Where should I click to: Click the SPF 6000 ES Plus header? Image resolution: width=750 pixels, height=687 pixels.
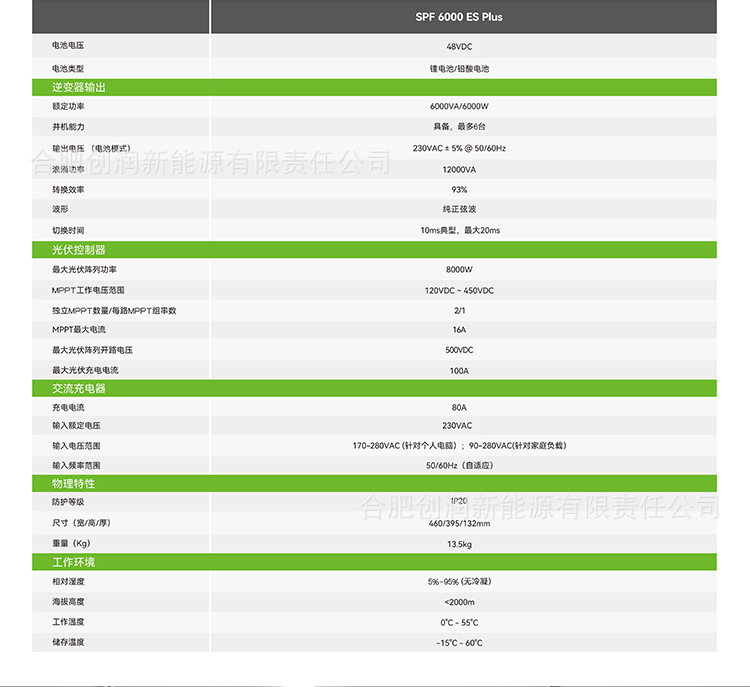[459, 17]
